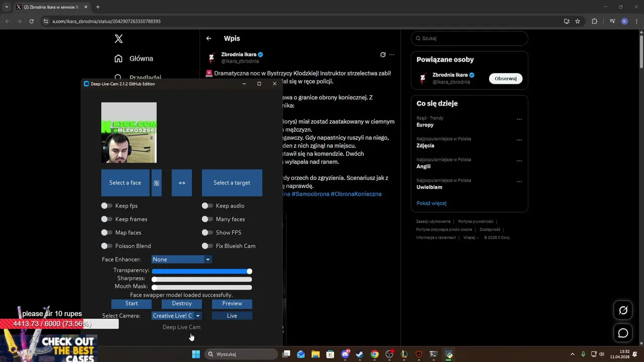Click the Wyszukaj taskbar search box

point(242,354)
